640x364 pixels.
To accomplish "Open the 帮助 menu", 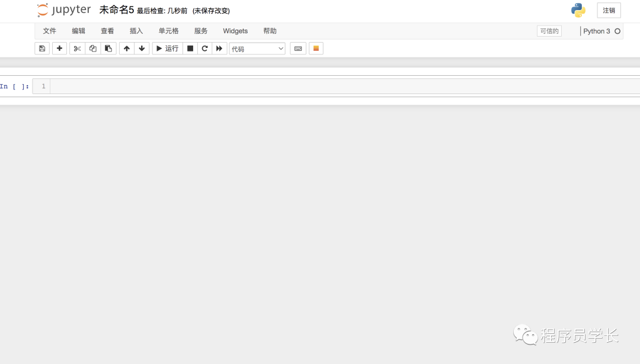I will point(270,31).
